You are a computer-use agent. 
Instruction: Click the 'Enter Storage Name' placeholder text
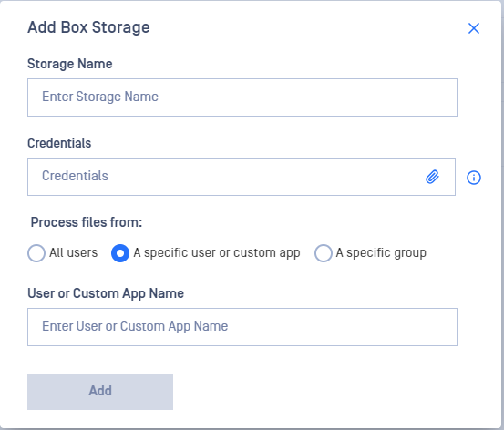click(x=100, y=97)
